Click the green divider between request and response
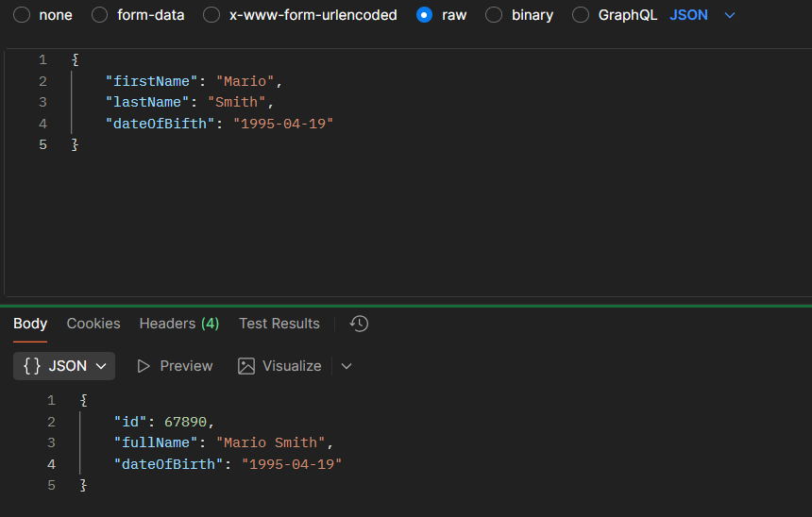812x517 pixels. pyautogui.click(x=406, y=305)
